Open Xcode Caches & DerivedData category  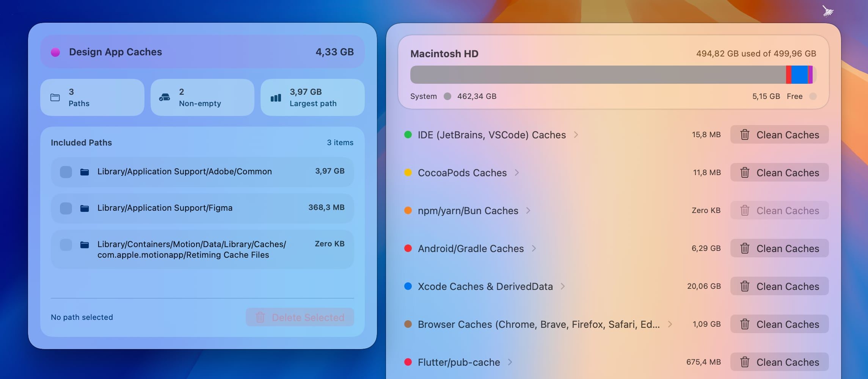tap(485, 287)
